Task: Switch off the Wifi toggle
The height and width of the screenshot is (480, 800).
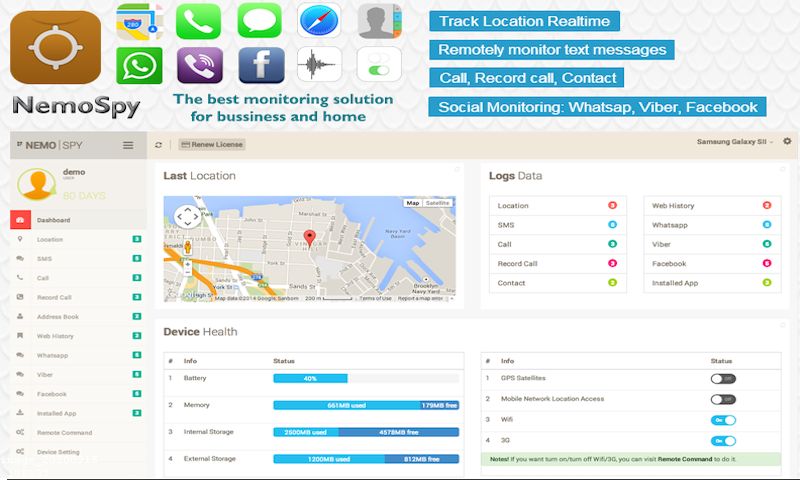Action: (x=723, y=420)
